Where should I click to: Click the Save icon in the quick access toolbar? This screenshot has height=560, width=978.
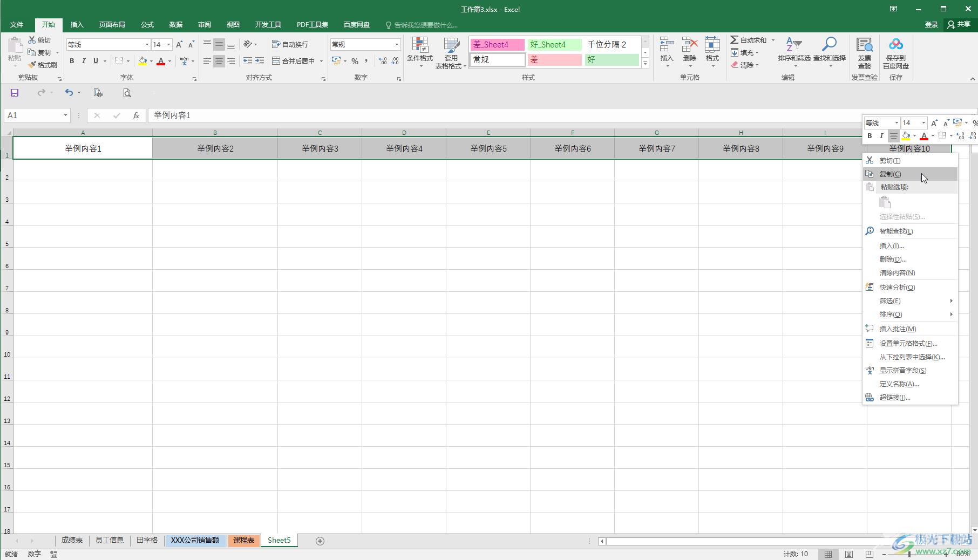click(15, 93)
